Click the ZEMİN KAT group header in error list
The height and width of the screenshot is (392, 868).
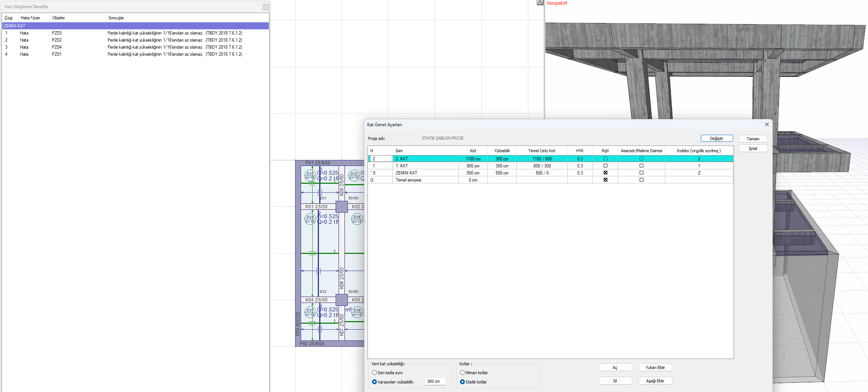coord(136,26)
